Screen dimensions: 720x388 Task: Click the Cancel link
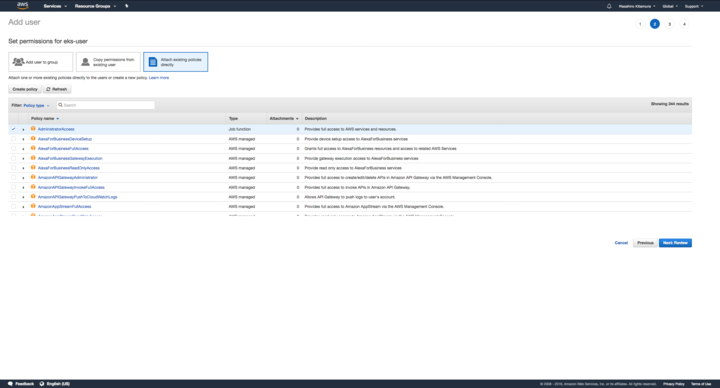click(x=621, y=242)
